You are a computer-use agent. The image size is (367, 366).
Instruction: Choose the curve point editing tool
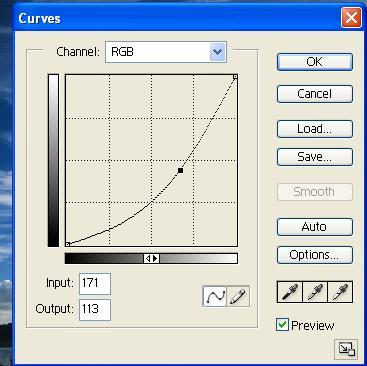[214, 296]
